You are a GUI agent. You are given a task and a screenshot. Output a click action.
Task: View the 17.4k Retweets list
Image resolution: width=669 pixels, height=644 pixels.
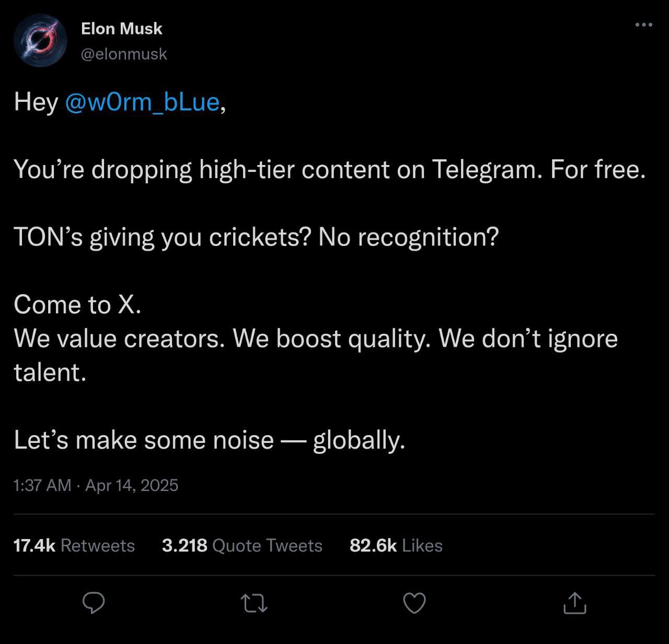[74, 545]
